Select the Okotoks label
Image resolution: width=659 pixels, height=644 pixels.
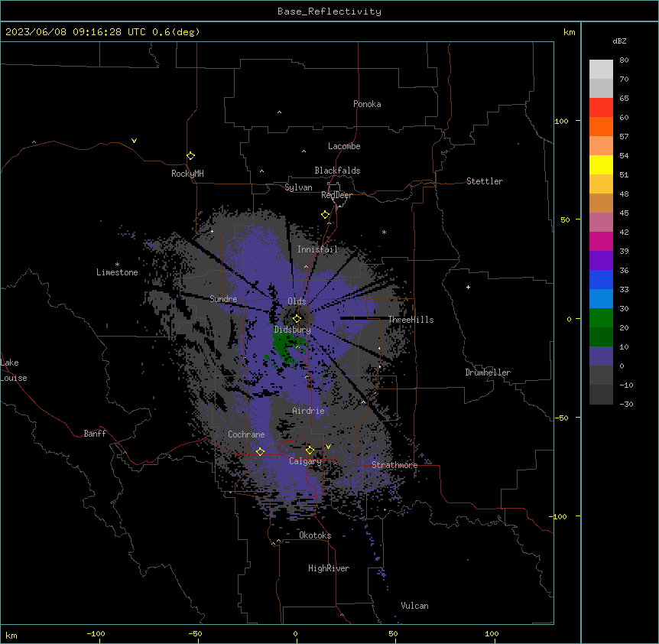pyautogui.click(x=315, y=535)
